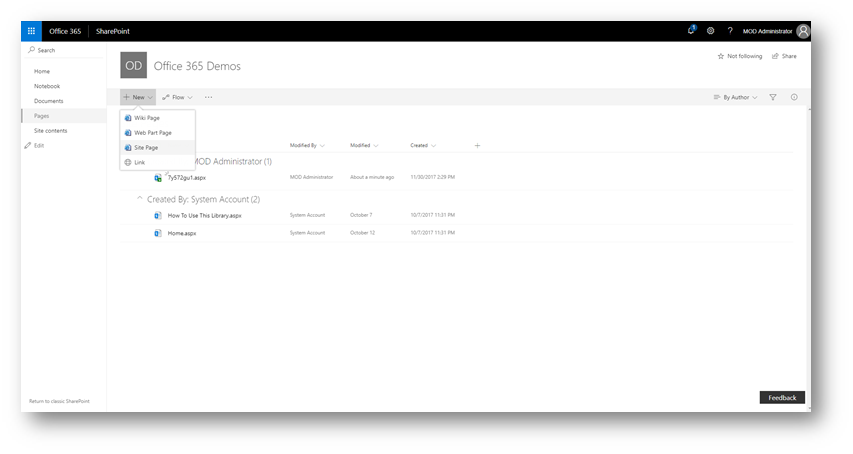This screenshot has width=853, height=454.
Task: Click the SharePoint link in header
Action: [113, 31]
